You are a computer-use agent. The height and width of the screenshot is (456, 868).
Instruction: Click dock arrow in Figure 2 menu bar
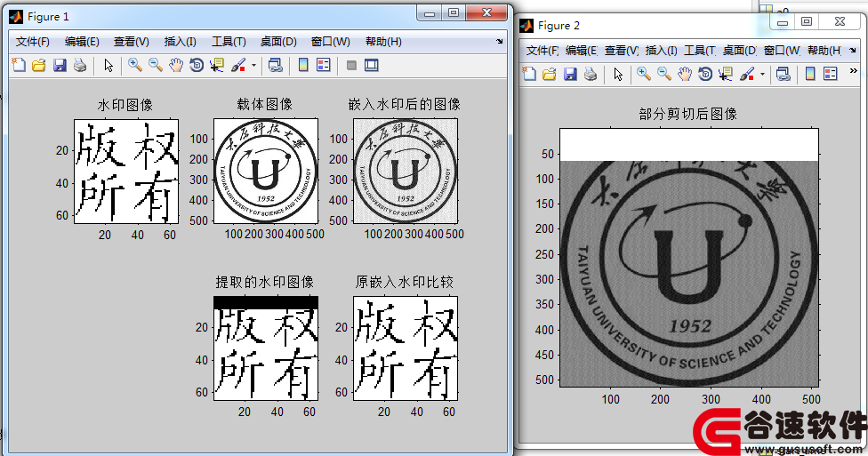[853, 51]
